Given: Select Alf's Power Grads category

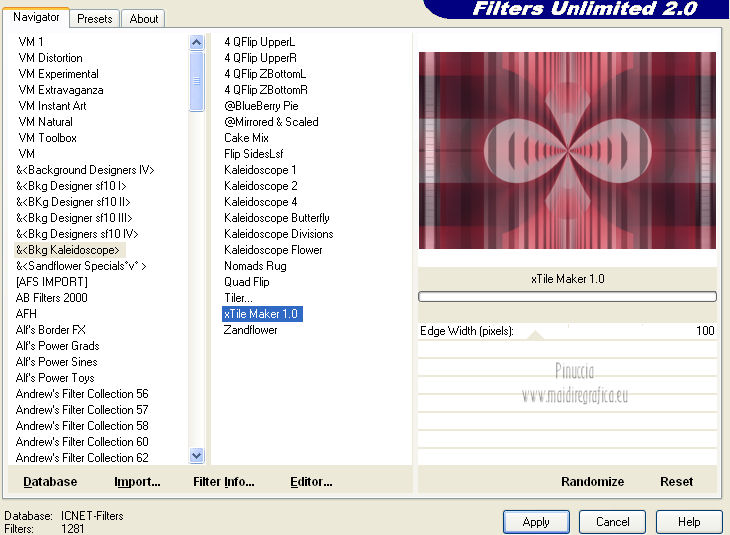Looking at the screenshot, I should (x=58, y=345).
